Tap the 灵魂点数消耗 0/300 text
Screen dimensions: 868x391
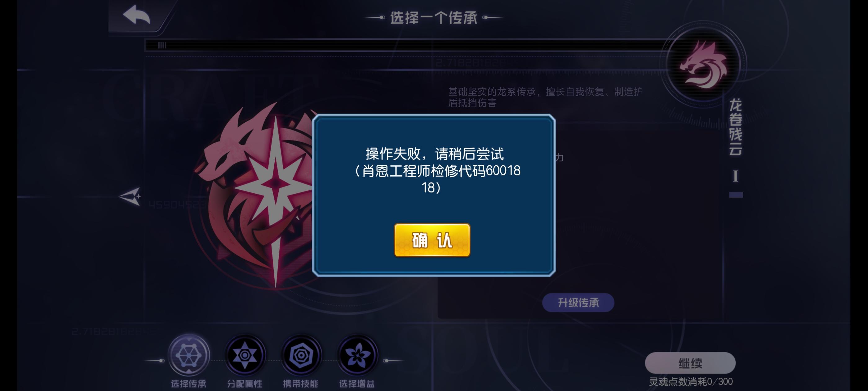tap(690, 382)
